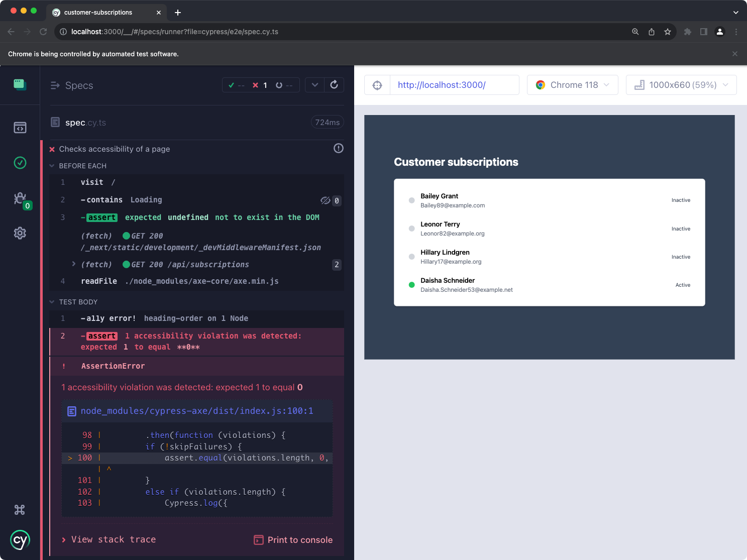Image resolution: width=747 pixels, height=560 pixels.
Task: Select the failed red assert command row
Action: (x=197, y=342)
